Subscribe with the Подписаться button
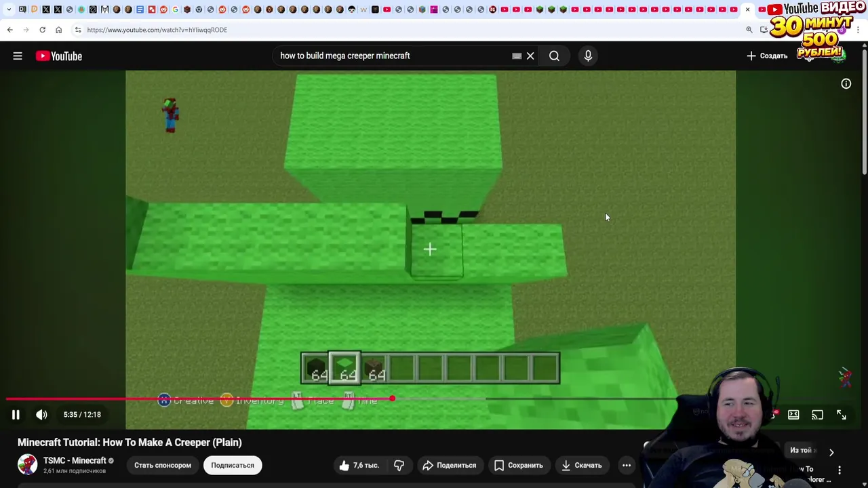This screenshot has height=488, width=868. tap(233, 466)
